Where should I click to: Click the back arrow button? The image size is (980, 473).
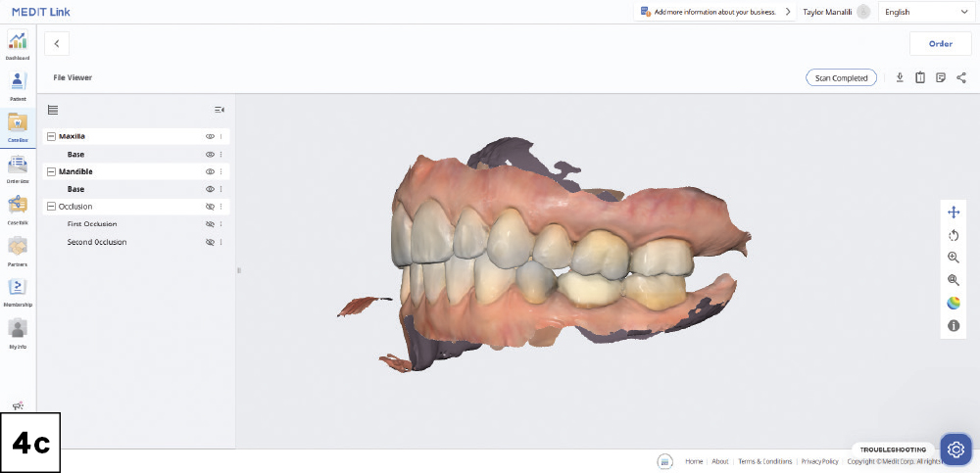57,43
